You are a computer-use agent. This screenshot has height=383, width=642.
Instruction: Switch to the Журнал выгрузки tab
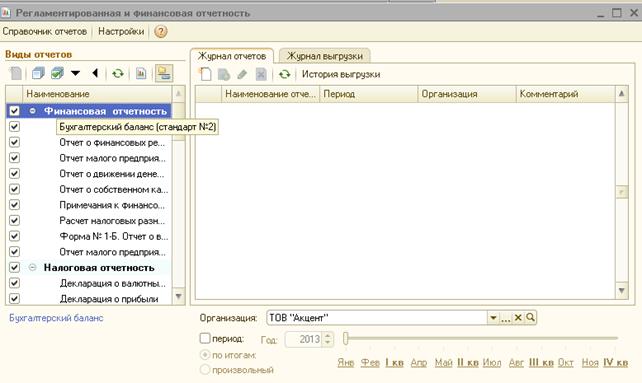click(x=325, y=56)
